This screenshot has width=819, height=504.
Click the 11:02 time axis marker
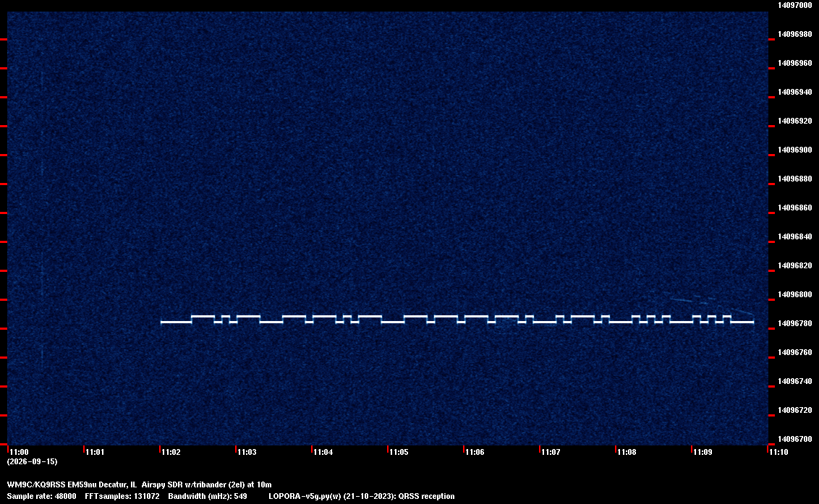point(171,452)
